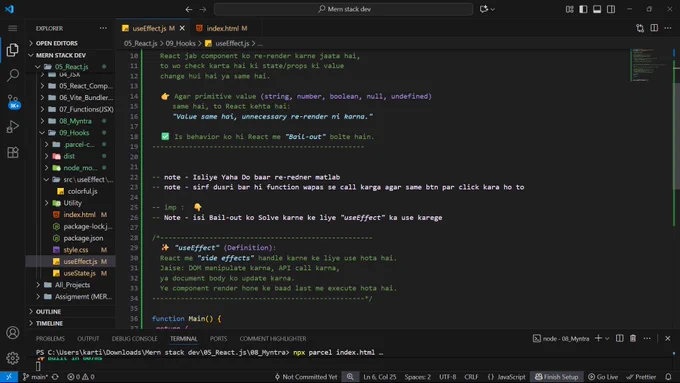Open changes compare icon in editor toolbar
Image resolution: width=680 pixels, height=383 pixels.
coord(640,28)
